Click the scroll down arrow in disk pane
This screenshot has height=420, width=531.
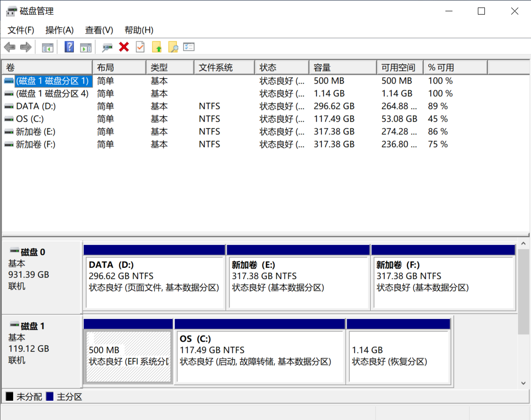(523, 383)
